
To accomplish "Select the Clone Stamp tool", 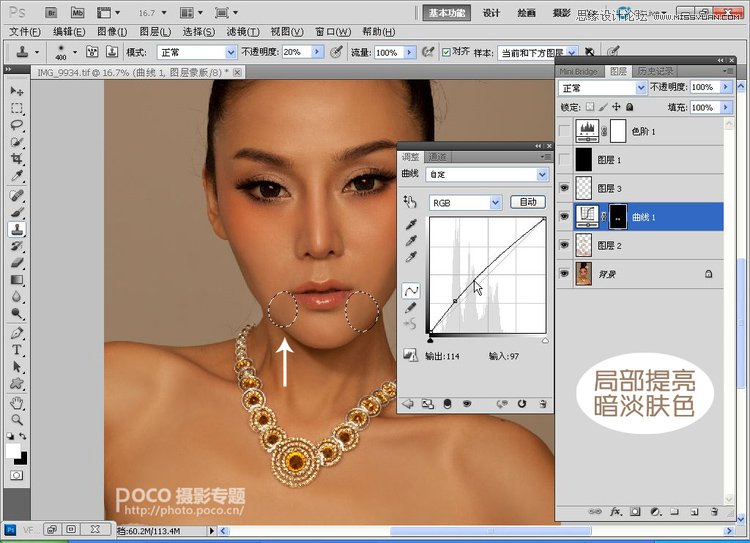I will click(x=17, y=229).
